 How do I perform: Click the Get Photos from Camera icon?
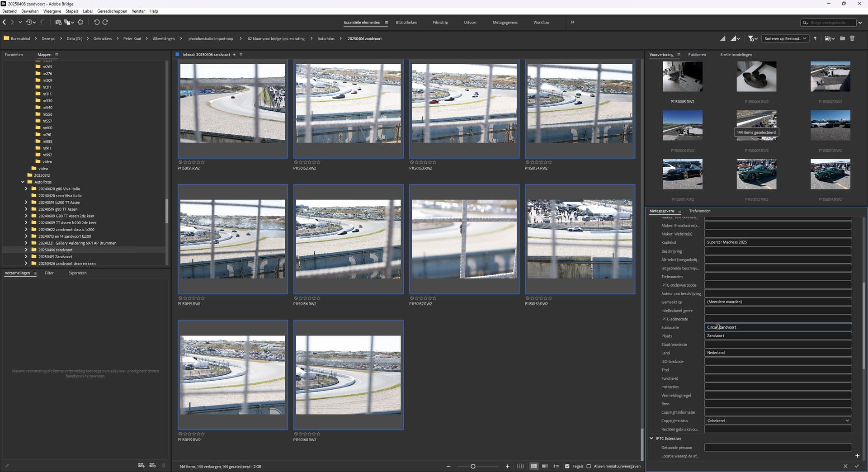58,22
